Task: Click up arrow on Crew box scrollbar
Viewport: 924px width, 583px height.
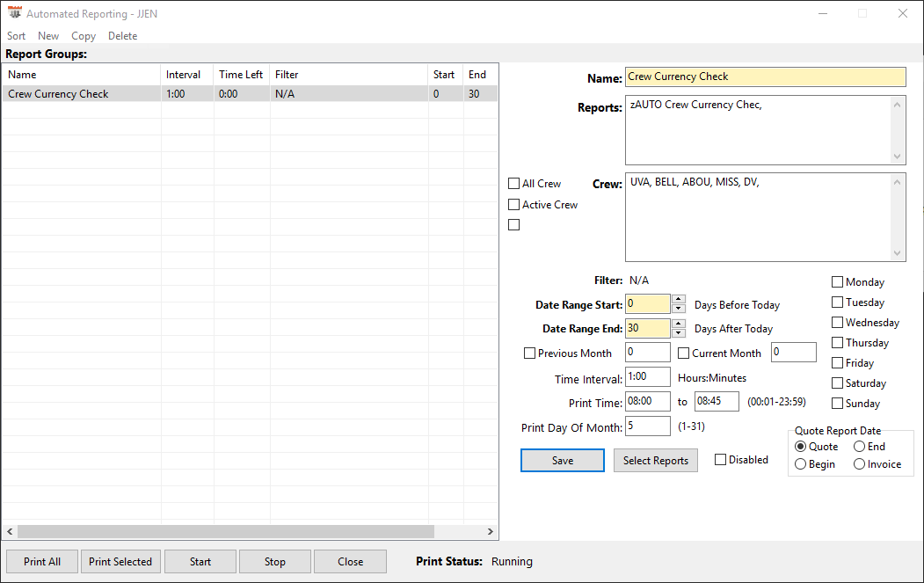Action: pyautogui.click(x=898, y=182)
